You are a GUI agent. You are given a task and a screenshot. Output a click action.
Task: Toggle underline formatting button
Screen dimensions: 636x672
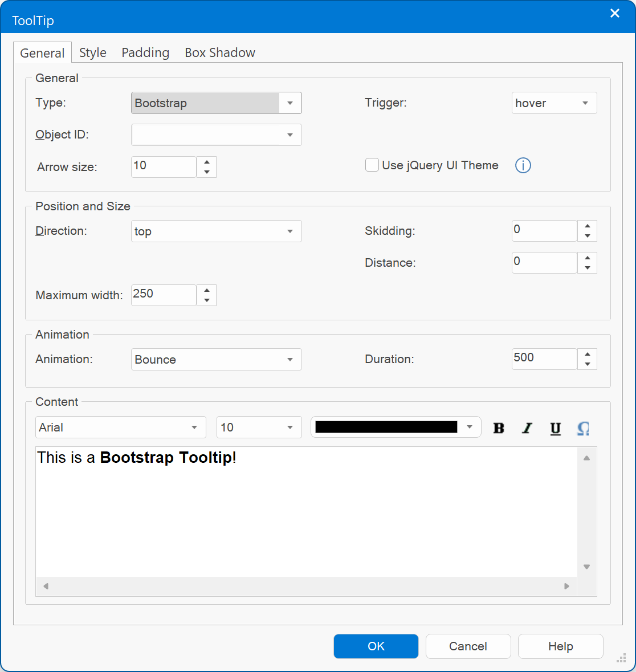[x=556, y=427]
